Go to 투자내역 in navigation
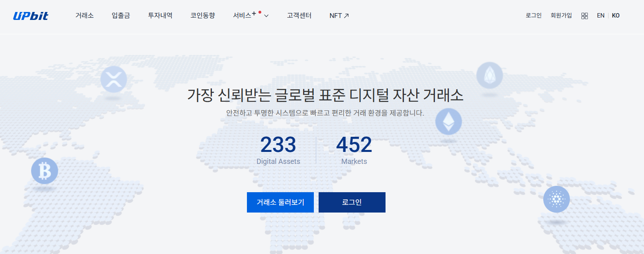The height and width of the screenshot is (254, 644). point(160,16)
